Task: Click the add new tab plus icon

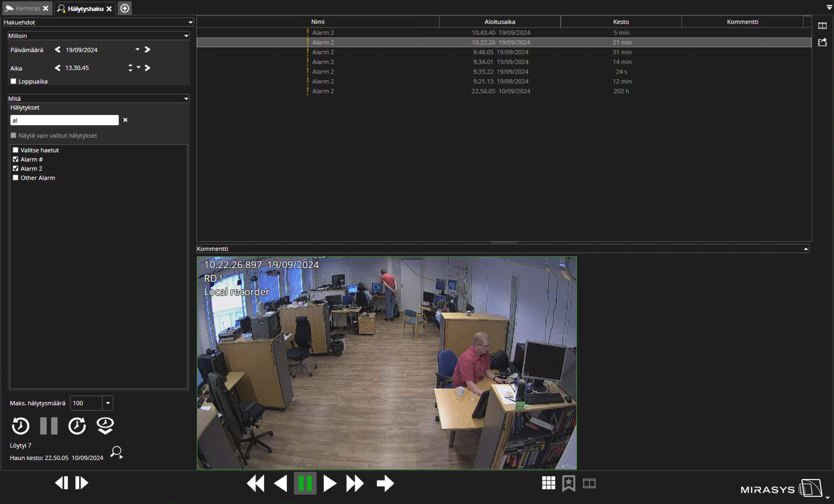Action: (125, 8)
